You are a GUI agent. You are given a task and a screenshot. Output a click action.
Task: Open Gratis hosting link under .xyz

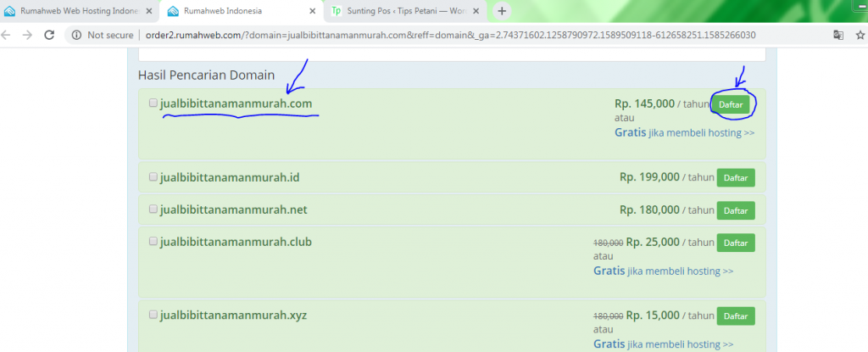[x=663, y=344]
